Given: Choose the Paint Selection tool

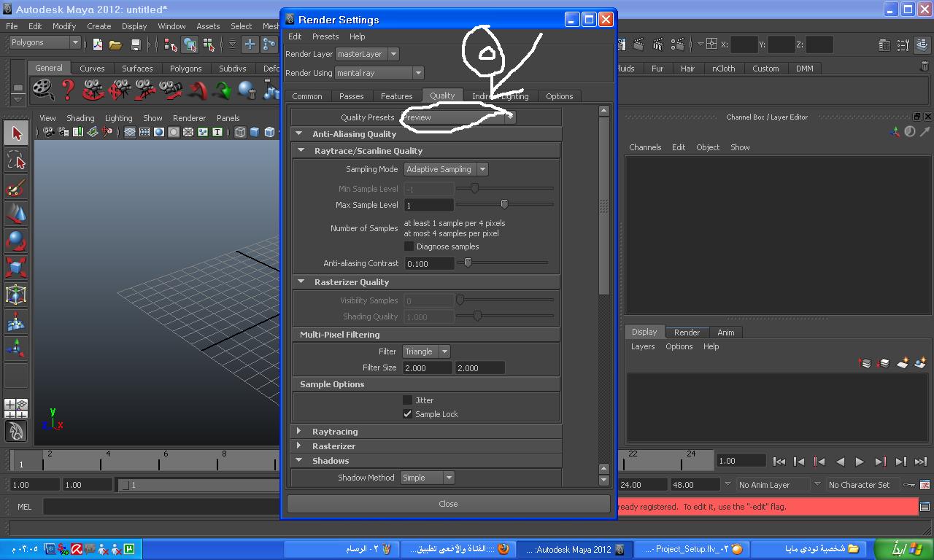Looking at the screenshot, I should point(16,187).
